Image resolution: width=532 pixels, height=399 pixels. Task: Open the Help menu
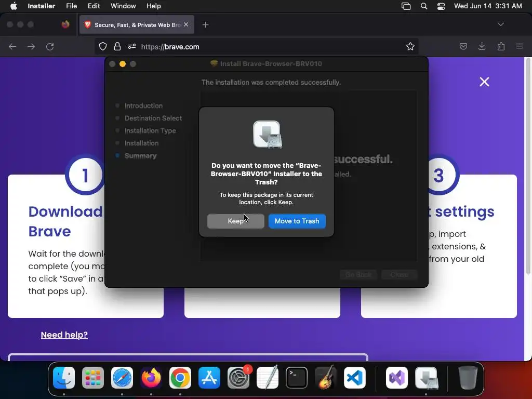click(153, 6)
